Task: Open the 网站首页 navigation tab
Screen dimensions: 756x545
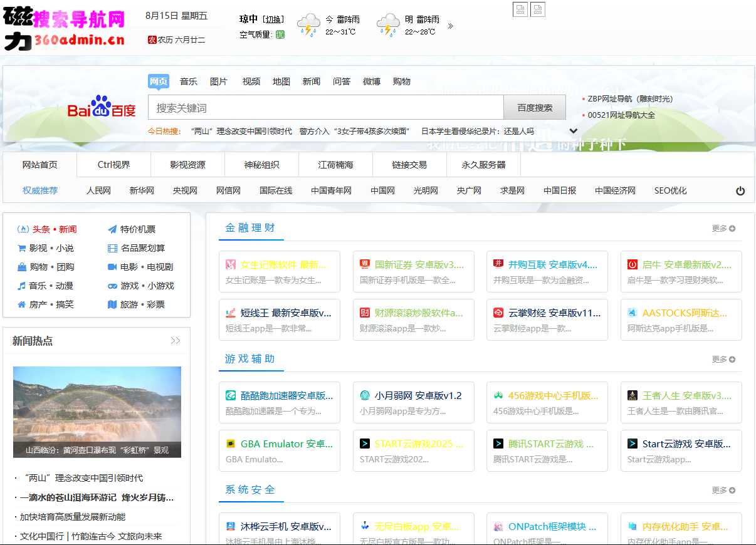Action: pyautogui.click(x=40, y=165)
